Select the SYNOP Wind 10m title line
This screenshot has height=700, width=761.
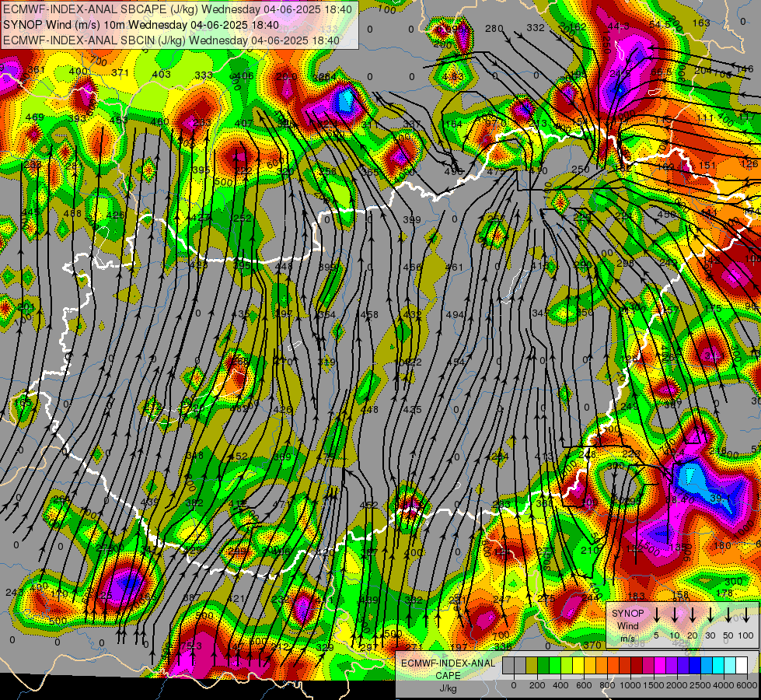coord(141,25)
